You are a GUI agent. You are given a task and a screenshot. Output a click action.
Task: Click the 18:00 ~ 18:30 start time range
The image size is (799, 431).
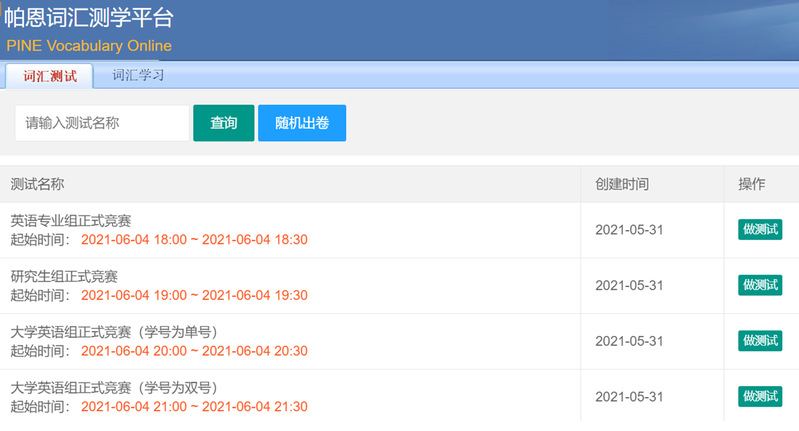point(194,240)
